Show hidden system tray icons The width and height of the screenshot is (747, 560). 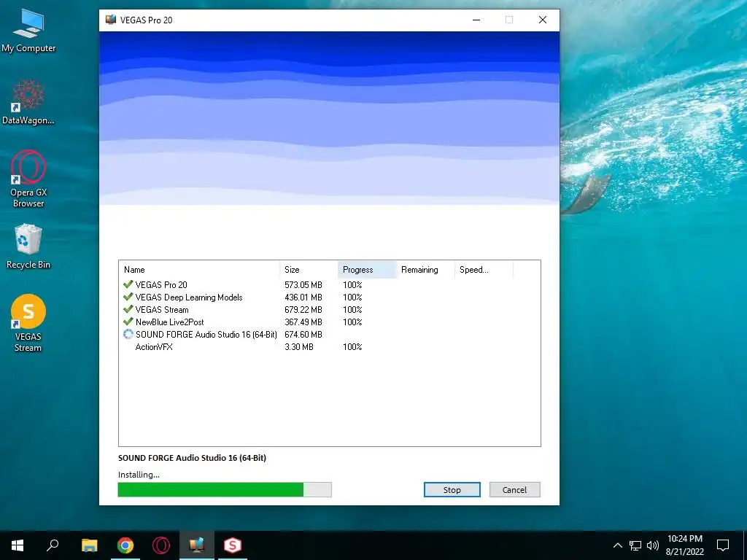[617, 545]
